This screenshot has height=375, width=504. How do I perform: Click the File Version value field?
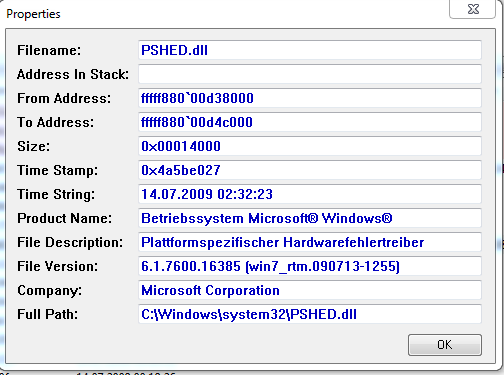tap(310, 266)
